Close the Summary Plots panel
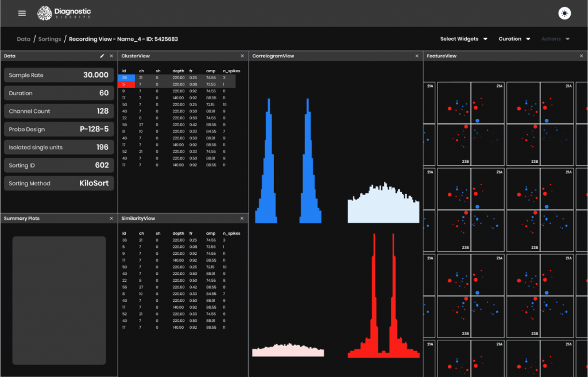Screen dimensions: 588x377 point(111,218)
